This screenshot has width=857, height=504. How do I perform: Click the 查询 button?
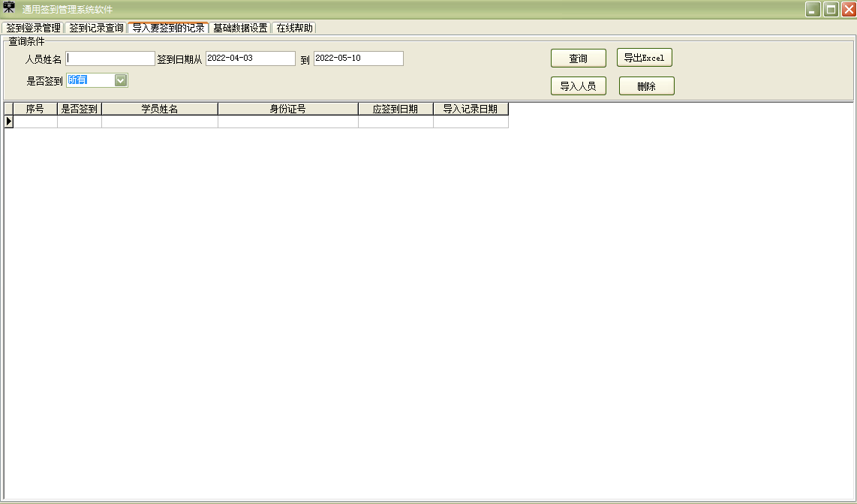[x=579, y=58]
